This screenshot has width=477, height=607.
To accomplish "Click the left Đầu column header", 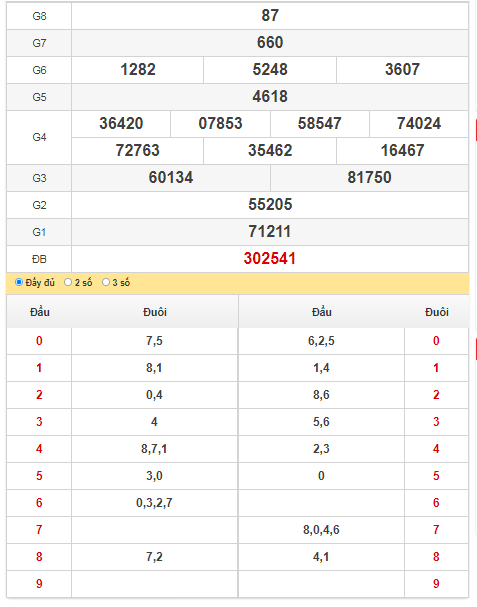I will tap(39, 312).
